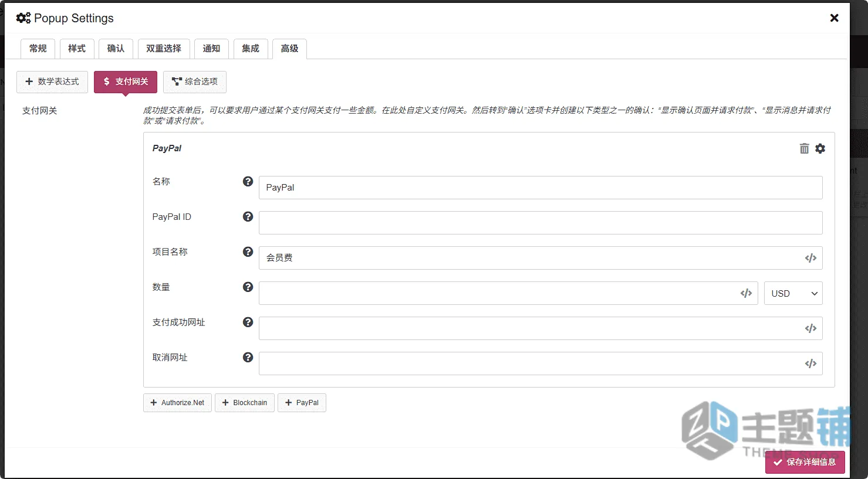Focus the 取消网址 input field

pos(541,364)
